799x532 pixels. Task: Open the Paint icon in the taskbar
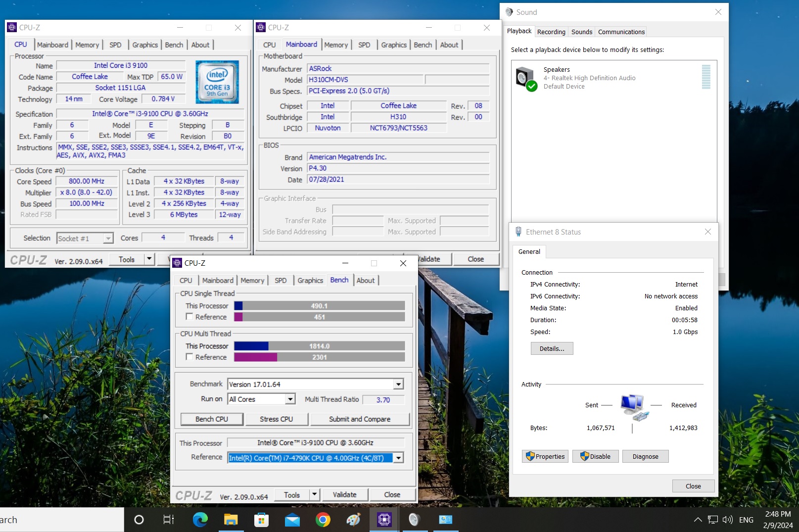(353, 520)
